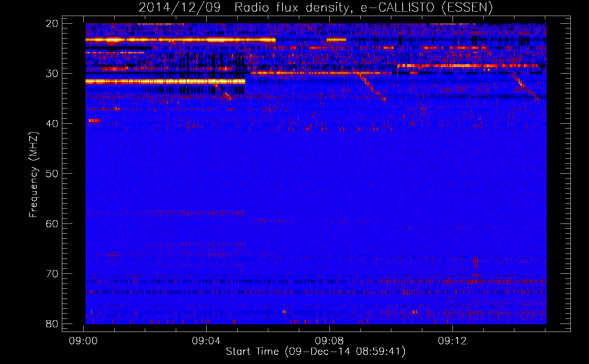Click the 09:08 time tick label
This screenshot has height=364, width=589.
(x=329, y=341)
